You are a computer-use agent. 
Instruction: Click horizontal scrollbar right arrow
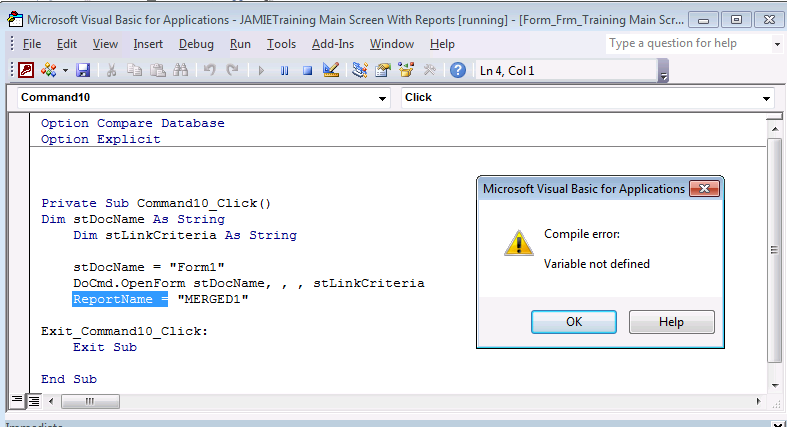tap(758, 401)
